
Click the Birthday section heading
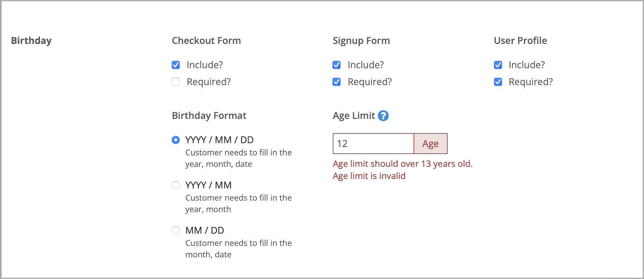(x=31, y=41)
